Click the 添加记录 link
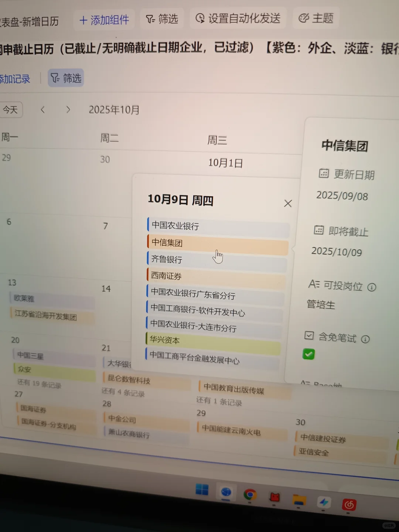Image resolution: width=399 pixels, height=532 pixels. pos(15,79)
